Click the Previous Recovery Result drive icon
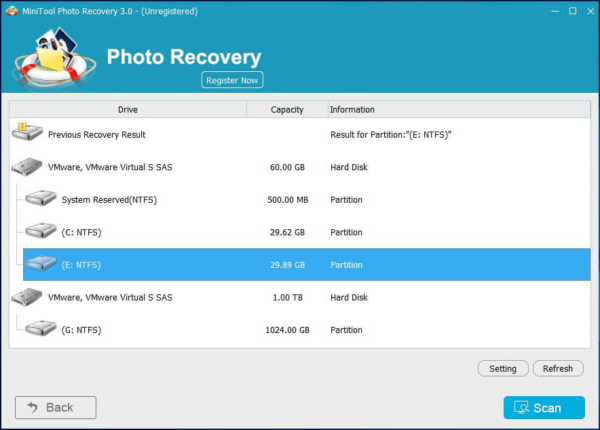The height and width of the screenshot is (430, 600). [27, 132]
